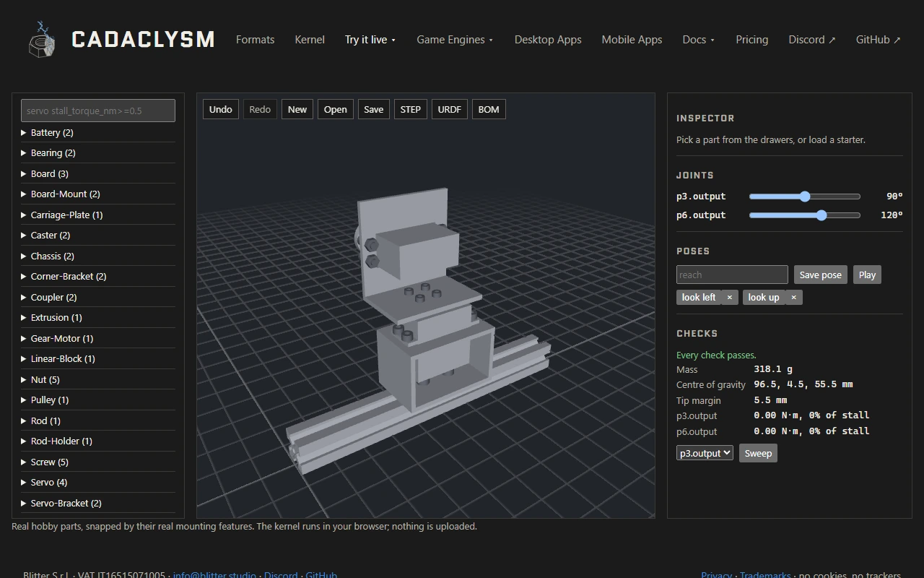The height and width of the screenshot is (578, 924).
Task: Expand the Board (3) drawer
Action: click(x=97, y=173)
